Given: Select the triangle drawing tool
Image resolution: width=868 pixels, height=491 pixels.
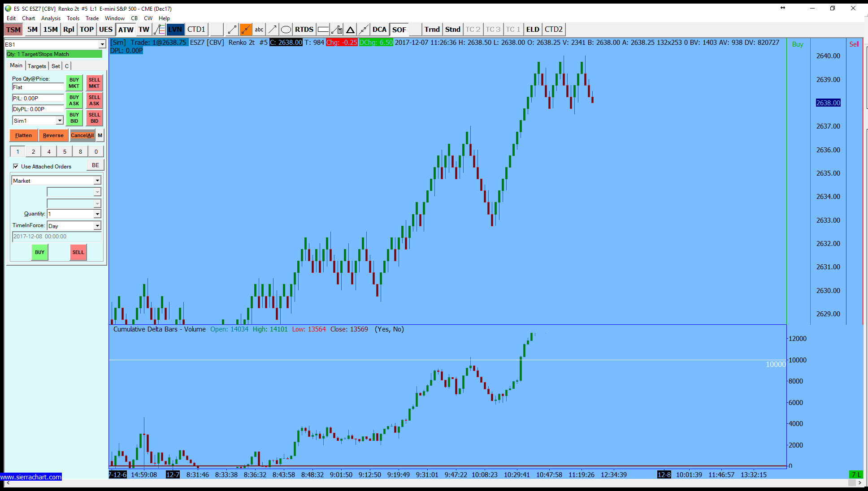Looking at the screenshot, I should [350, 30].
